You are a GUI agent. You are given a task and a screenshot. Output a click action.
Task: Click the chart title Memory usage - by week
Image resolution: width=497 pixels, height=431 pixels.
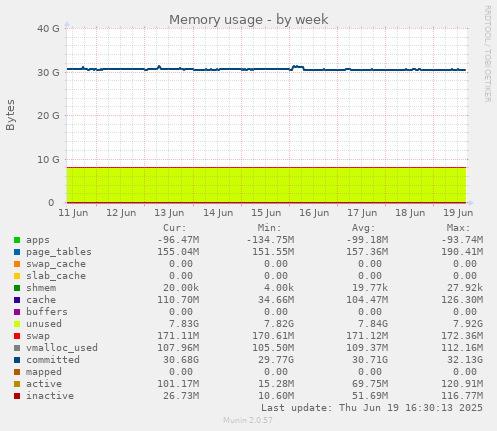click(x=249, y=20)
